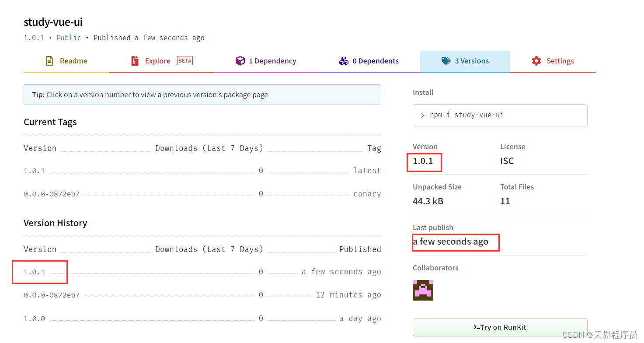Click the a day ago published time
The height and width of the screenshot is (343, 644).
(360, 318)
